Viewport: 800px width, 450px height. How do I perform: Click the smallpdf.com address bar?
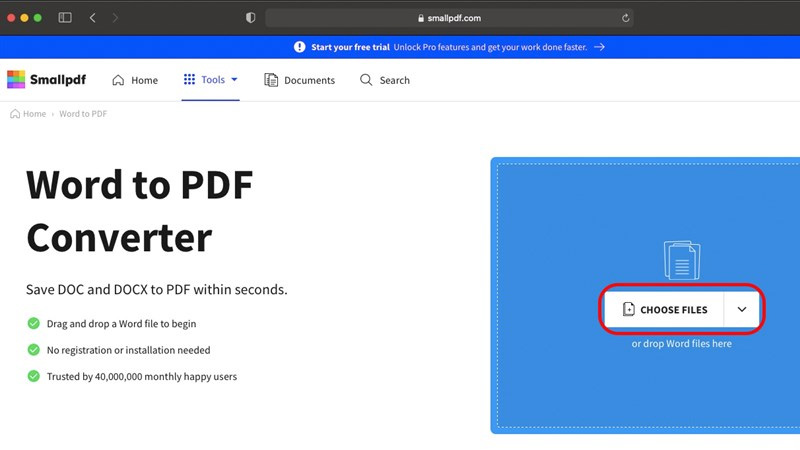click(x=449, y=18)
